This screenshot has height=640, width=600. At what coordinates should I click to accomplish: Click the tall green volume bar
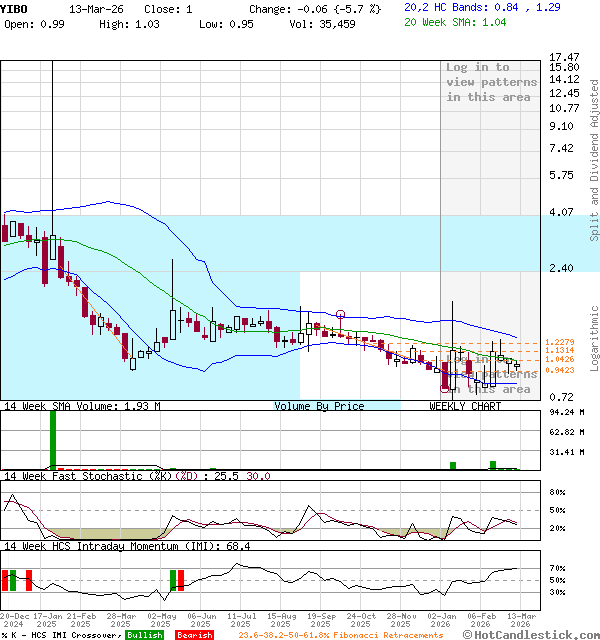pos(53,438)
